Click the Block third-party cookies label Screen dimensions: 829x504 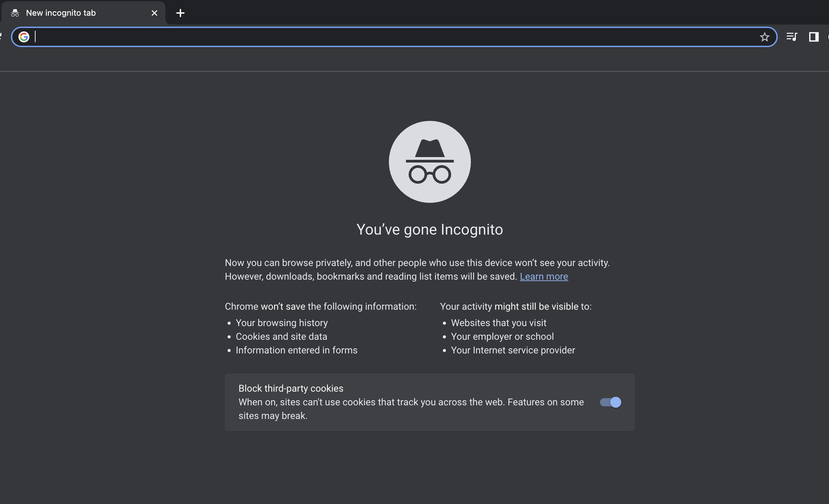click(291, 389)
